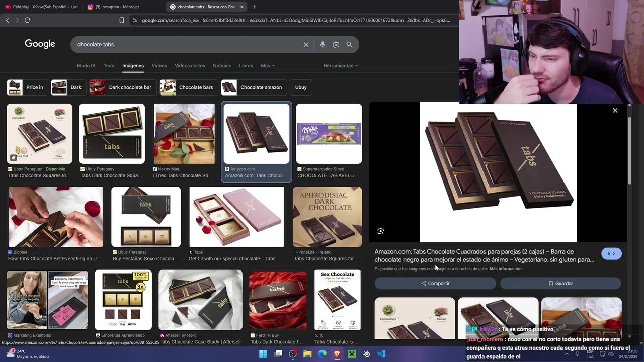Viewport: 644px width, 362px height.
Task: Open Google Lens image search icon
Action: pos(336,44)
